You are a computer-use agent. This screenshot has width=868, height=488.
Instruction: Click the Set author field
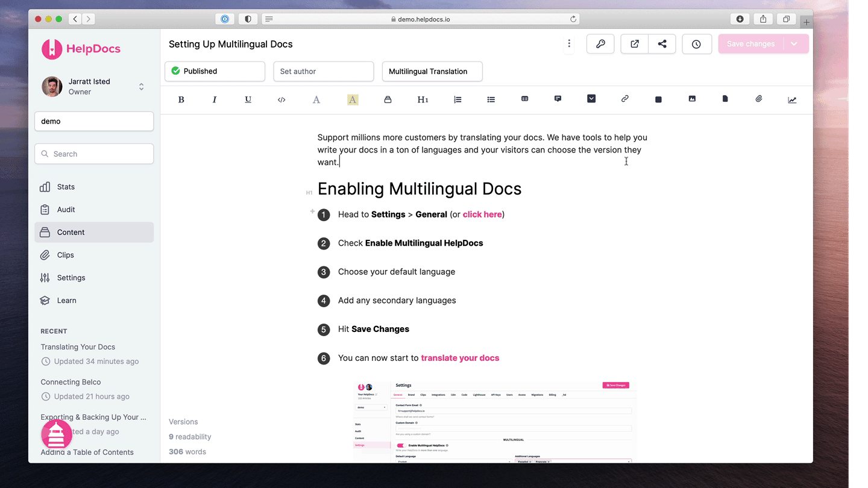pyautogui.click(x=324, y=71)
